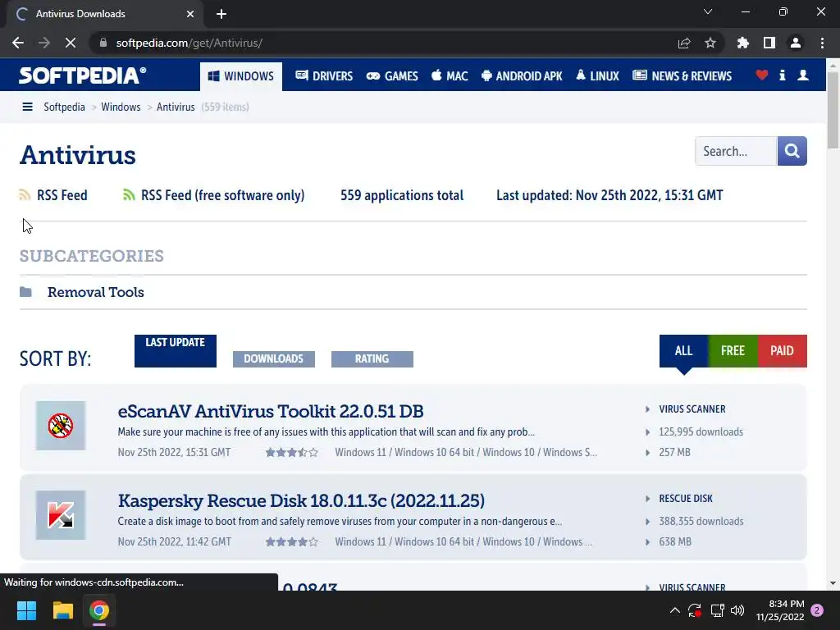The height and width of the screenshot is (630, 840).
Task: Click the site lock icon in address bar
Action: click(x=103, y=43)
